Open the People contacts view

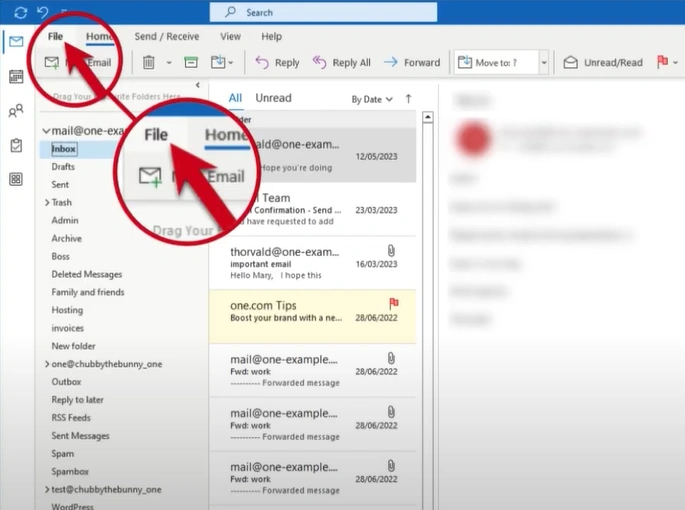pos(16,111)
